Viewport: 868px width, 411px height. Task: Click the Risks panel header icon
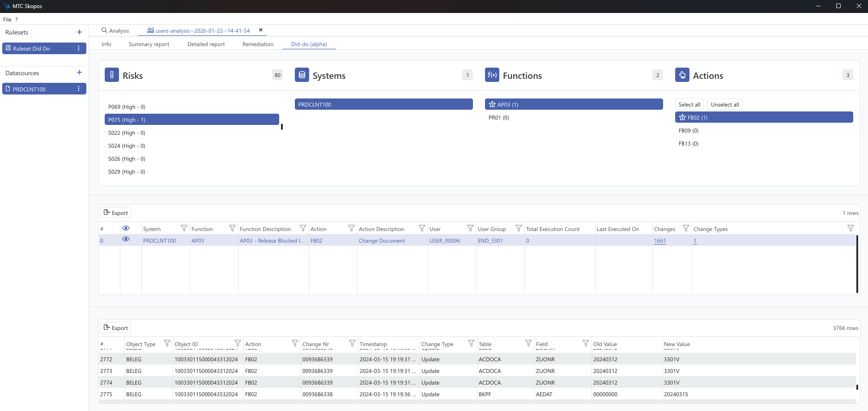[x=111, y=75]
